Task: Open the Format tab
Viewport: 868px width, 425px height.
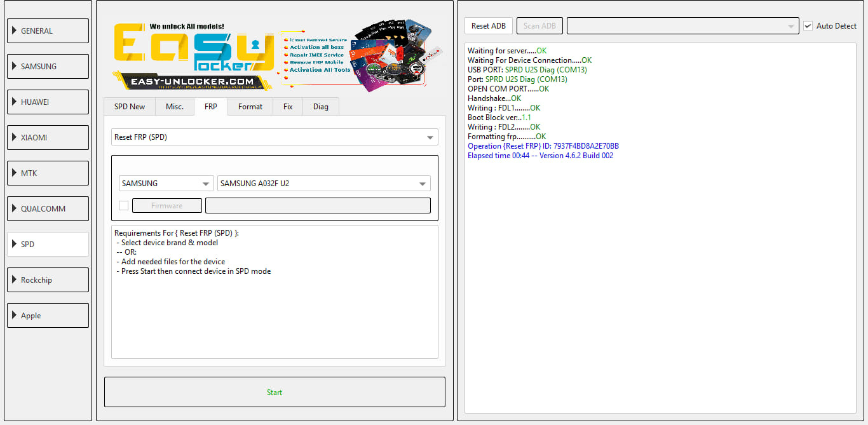Action: [250, 107]
